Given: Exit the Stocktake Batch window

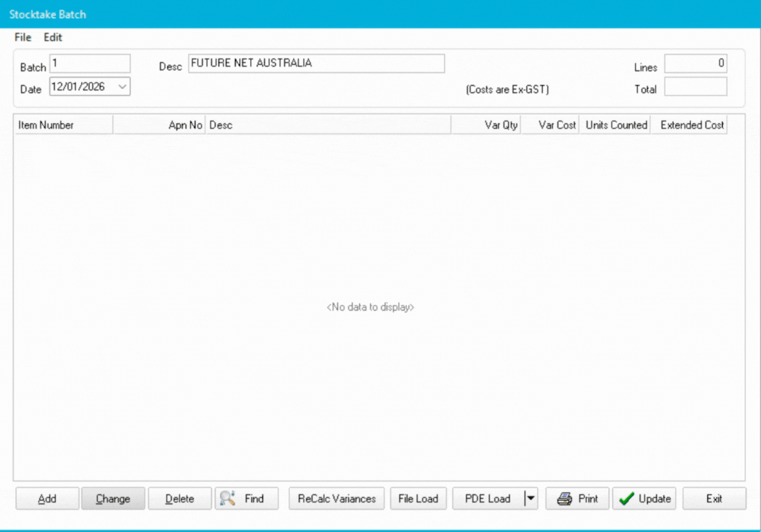Looking at the screenshot, I should [x=714, y=499].
